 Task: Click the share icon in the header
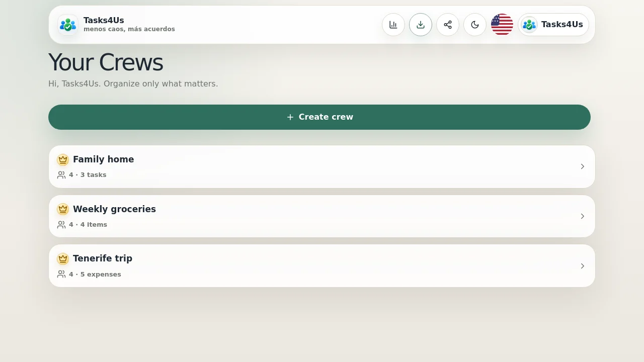click(448, 25)
